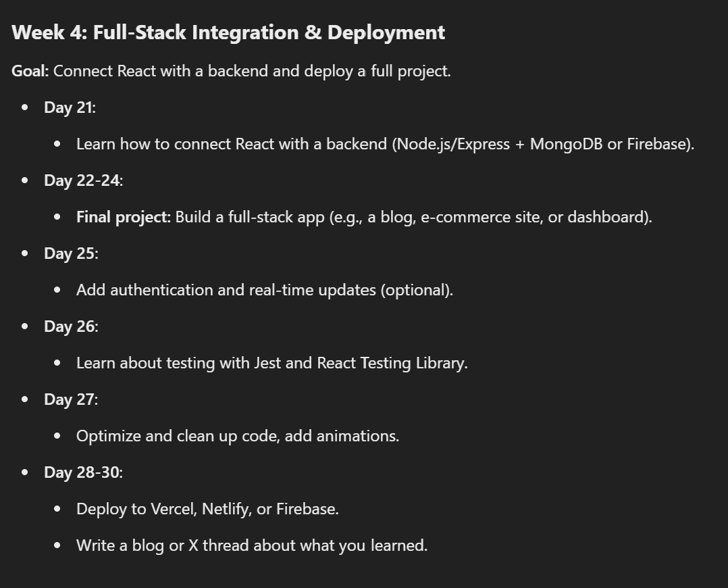
Task: Select the Day 21 bullet label
Action: [x=70, y=107]
